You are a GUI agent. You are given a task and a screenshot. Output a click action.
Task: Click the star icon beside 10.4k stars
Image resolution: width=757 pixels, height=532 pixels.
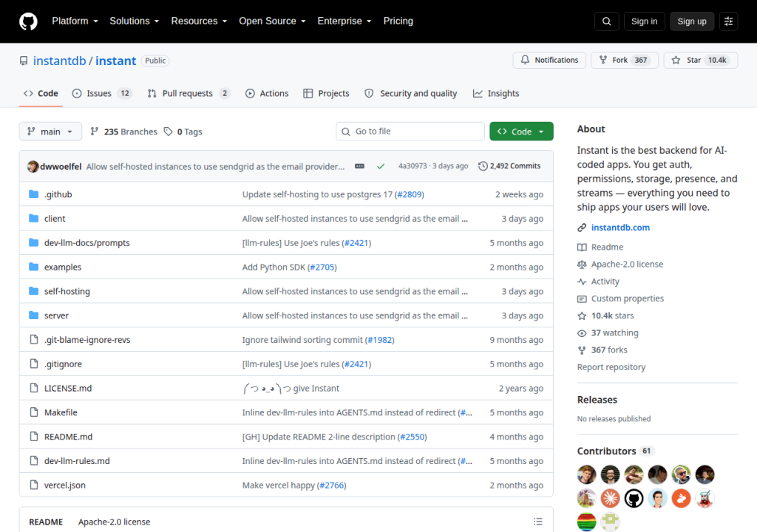click(x=582, y=316)
